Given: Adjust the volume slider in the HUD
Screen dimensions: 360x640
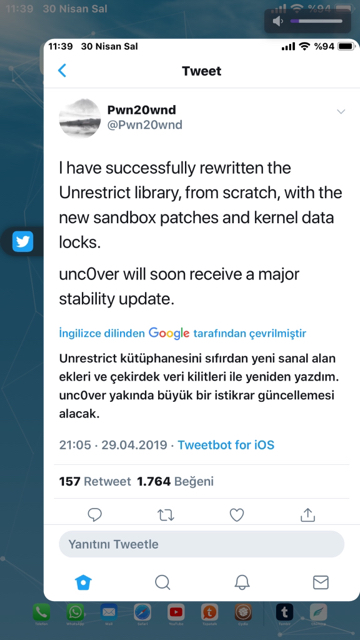Looking at the screenshot, I should coord(317,21).
